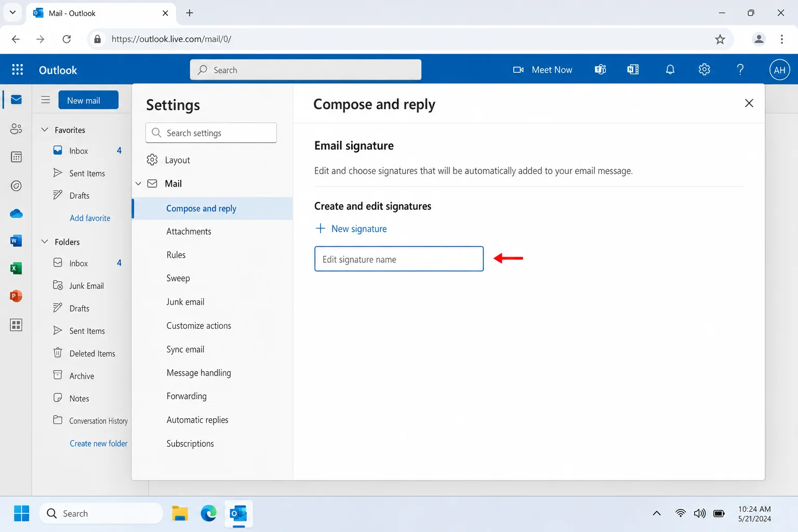Launch Excel from left rail
Viewport: 798px width, 532px height.
16,268
